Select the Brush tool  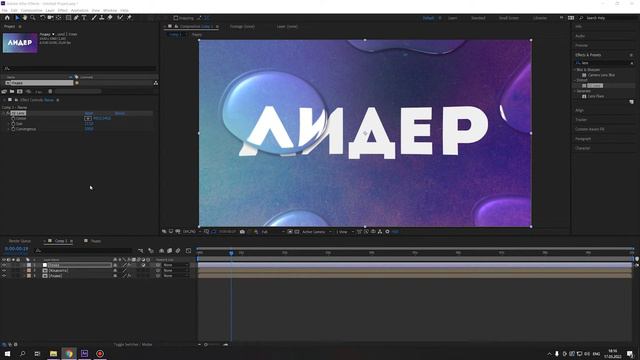pos(94,18)
